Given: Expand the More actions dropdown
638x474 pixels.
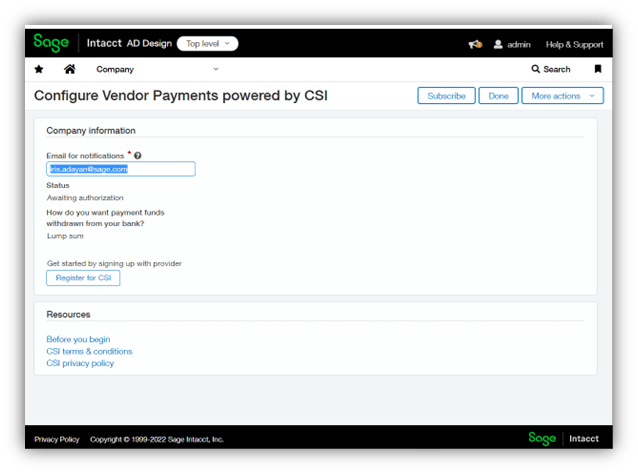Looking at the screenshot, I should [562, 96].
